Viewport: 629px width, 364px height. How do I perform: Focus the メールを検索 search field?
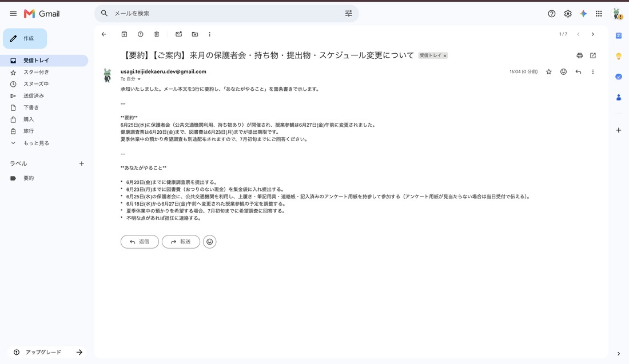click(x=226, y=13)
